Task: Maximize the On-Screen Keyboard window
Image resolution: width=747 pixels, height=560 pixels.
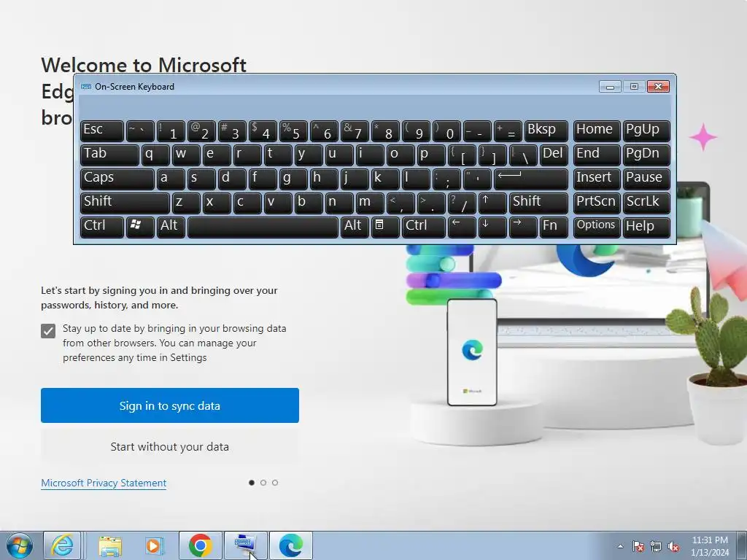Action: pyautogui.click(x=634, y=87)
